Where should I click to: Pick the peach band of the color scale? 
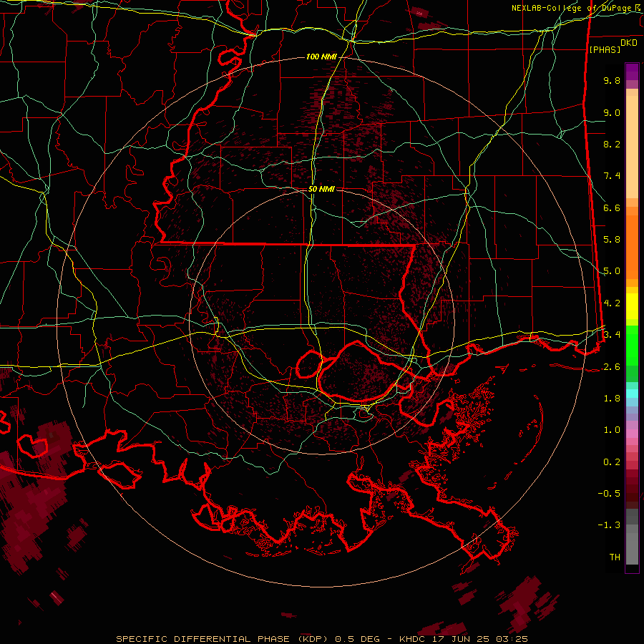632,147
